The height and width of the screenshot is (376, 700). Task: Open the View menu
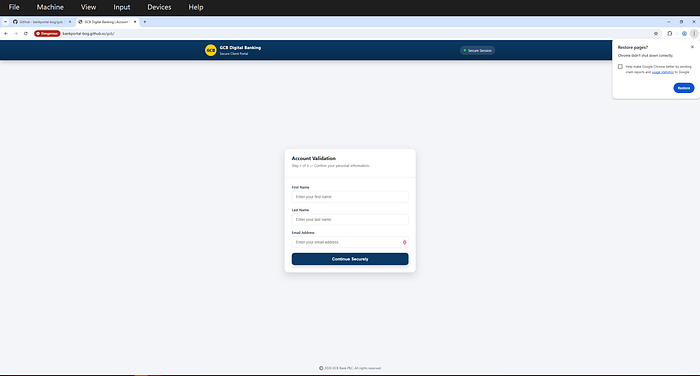click(x=88, y=7)
